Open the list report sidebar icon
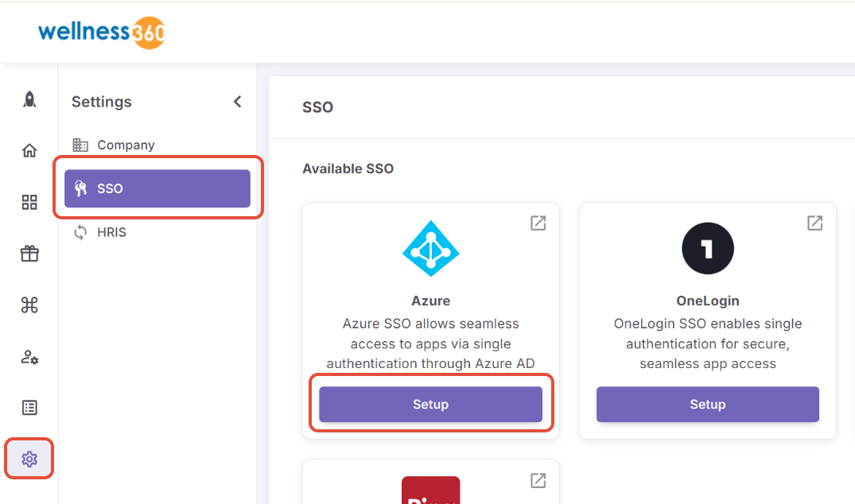Image resolution: width=855 pixels, height=504 pixels. coord(29,408)
